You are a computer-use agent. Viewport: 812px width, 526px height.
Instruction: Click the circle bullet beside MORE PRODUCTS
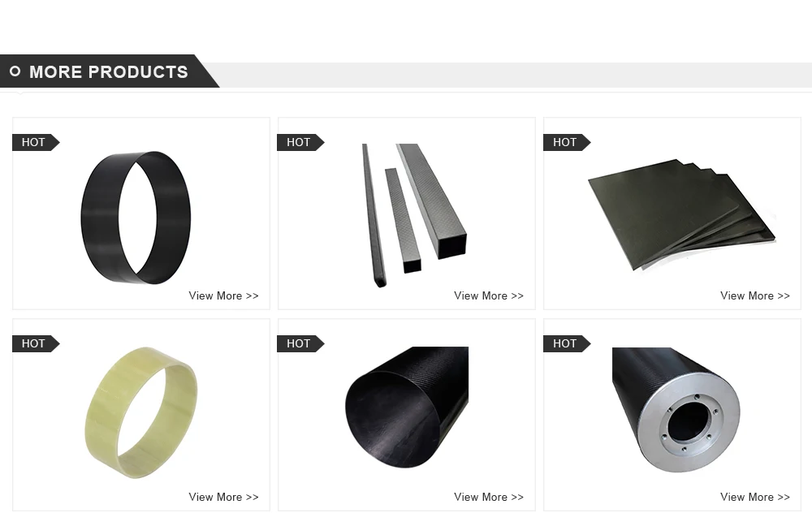click(x=15, y=71)
